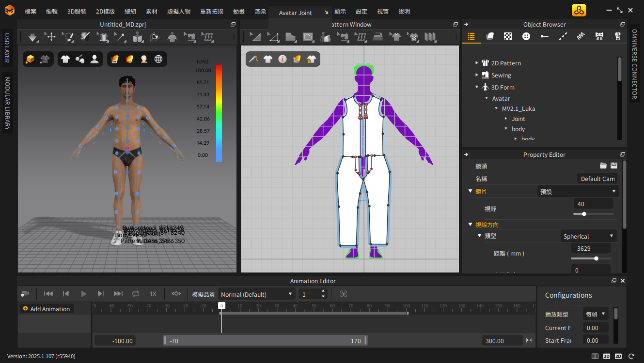
Task: Click avatar head display icon in 3D window
Action: (x=144, y=59)
